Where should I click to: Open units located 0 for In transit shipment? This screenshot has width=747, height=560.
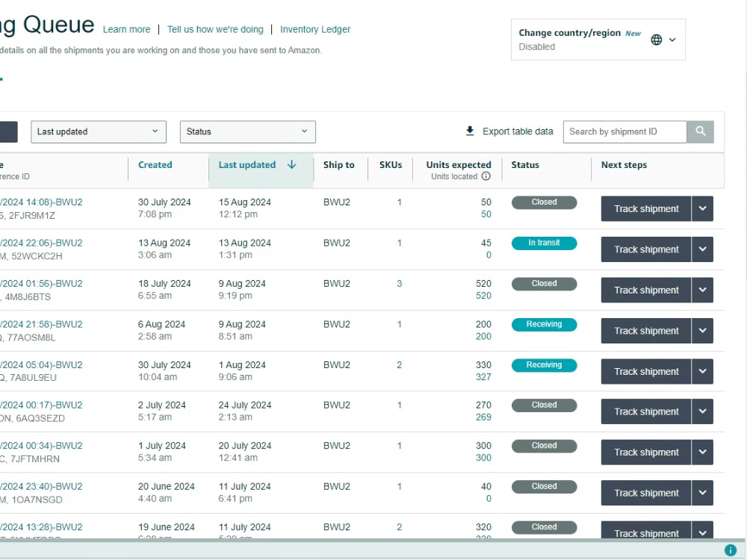click(x=489, y=255)
